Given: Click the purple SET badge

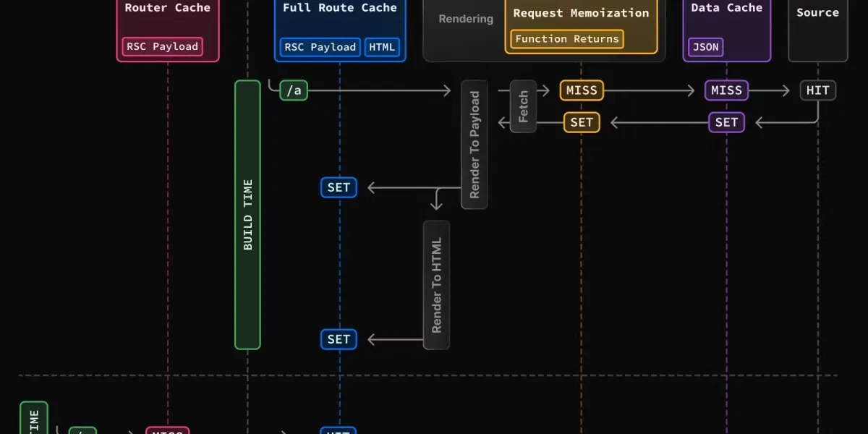Looking at the screenshot, I should pyautogui.click(x=726, y=122).
